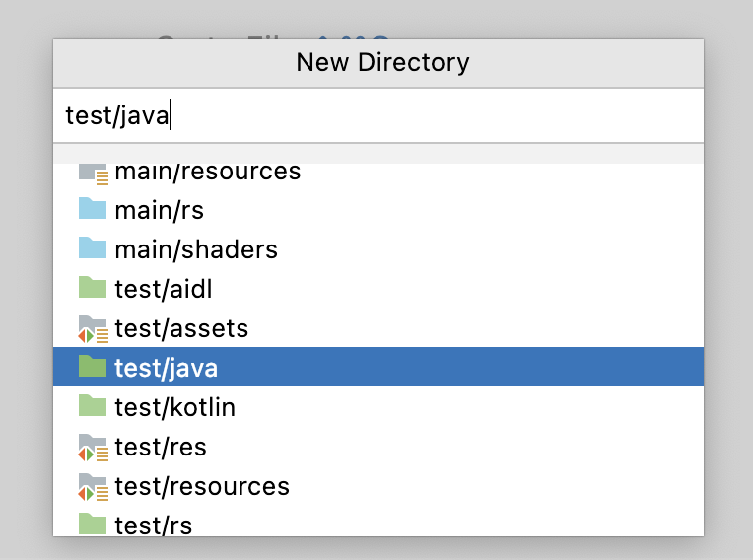This screenshot has height=560, width=753.
Task: Click the test/resources folder icon
Action: pyautogui.click(x=93, y=486)
